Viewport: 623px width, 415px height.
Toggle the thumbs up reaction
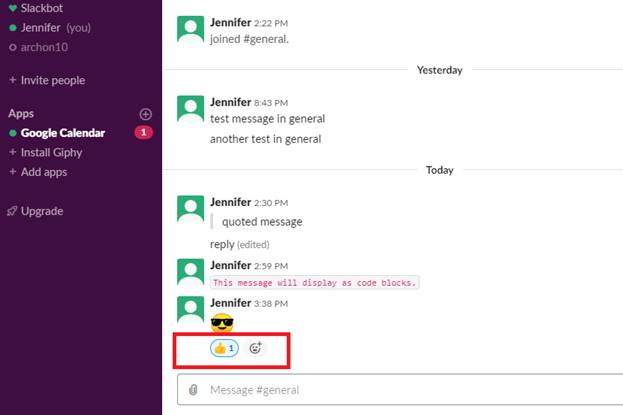tap(224, 348)
